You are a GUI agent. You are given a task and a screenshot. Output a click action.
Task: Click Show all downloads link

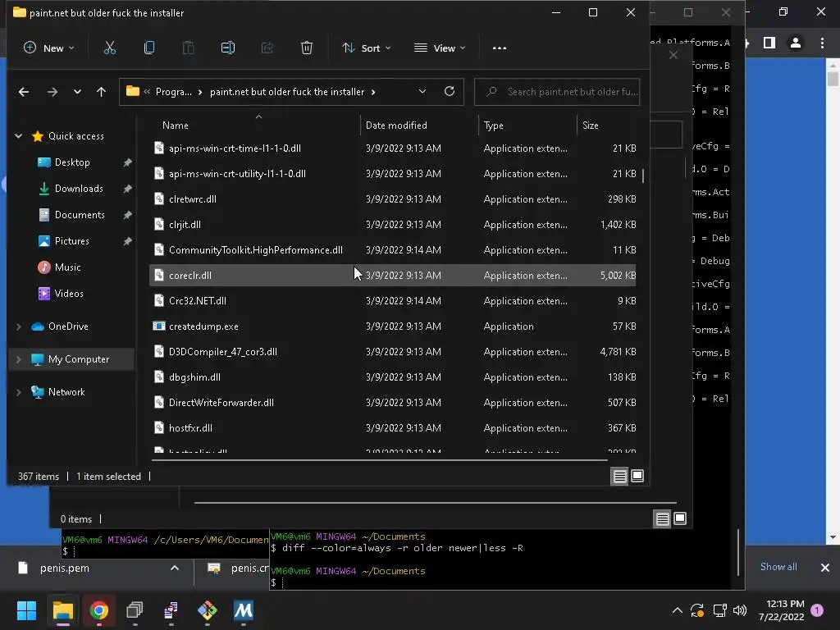778,567
